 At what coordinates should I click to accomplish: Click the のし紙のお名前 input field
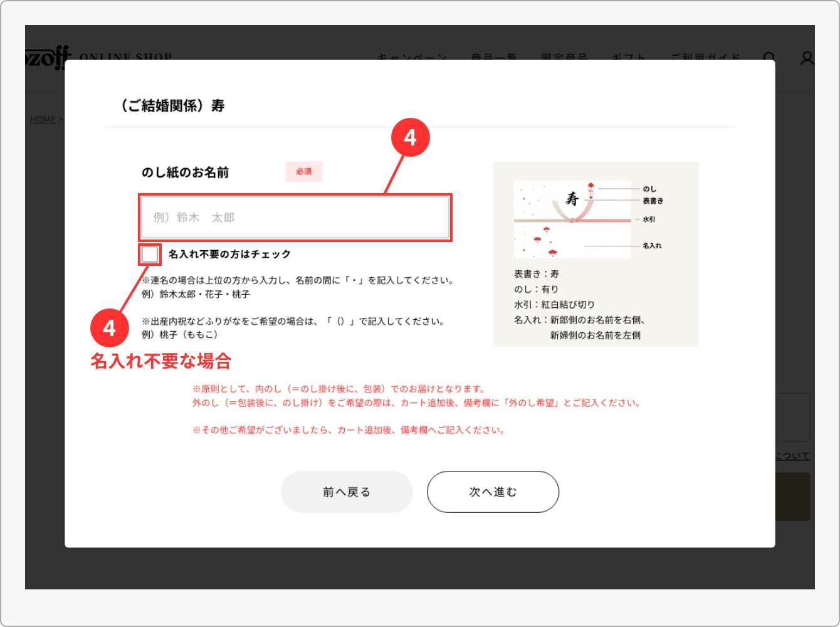(295, 218)
